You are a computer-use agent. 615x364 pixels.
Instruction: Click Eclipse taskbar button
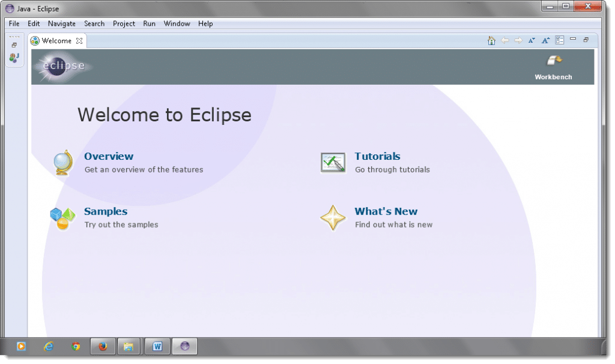[x=184, y=347]
